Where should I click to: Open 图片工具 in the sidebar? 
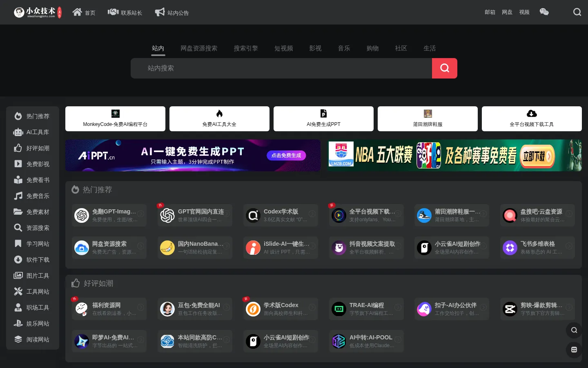(x=33, y=276)
